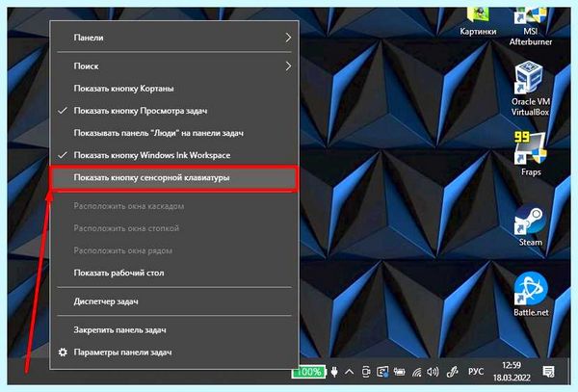
Task: Expand the Поиск submenu
Action: pyautogui.click(x=174, y=66)
